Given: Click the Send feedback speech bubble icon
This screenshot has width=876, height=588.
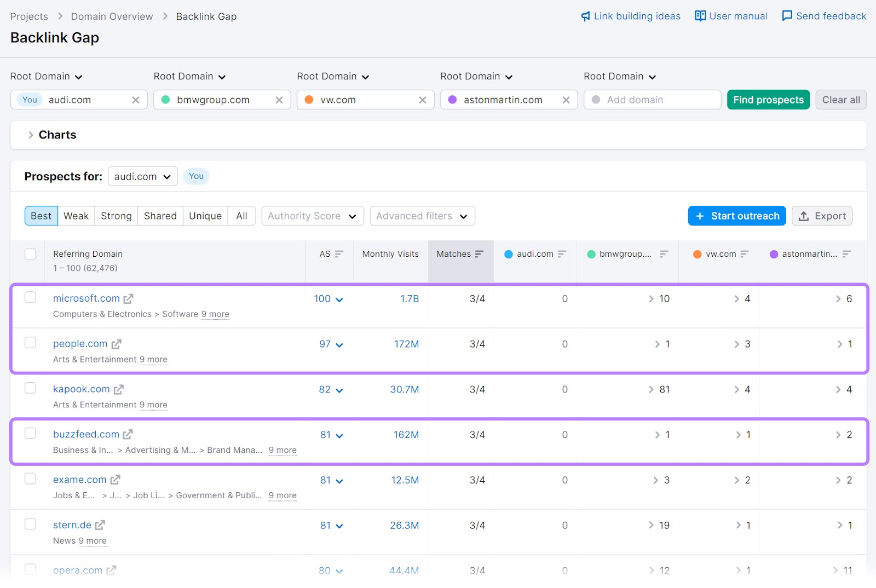Looking at the screenshot, I should tap(787, 16).
